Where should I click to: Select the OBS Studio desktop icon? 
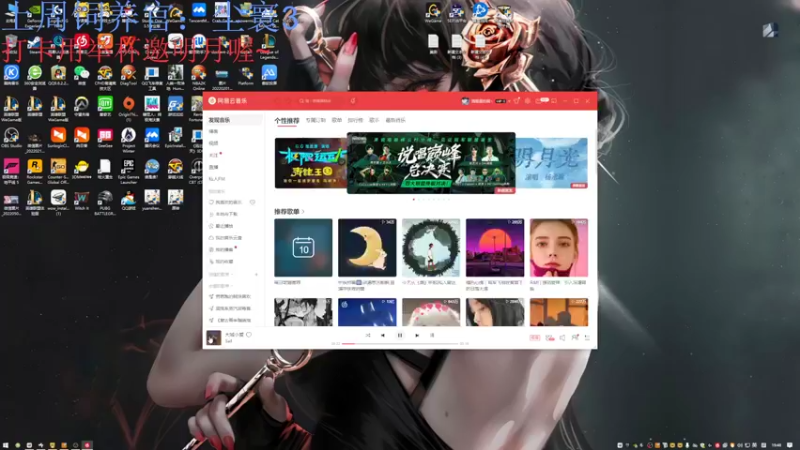[11, 138]
